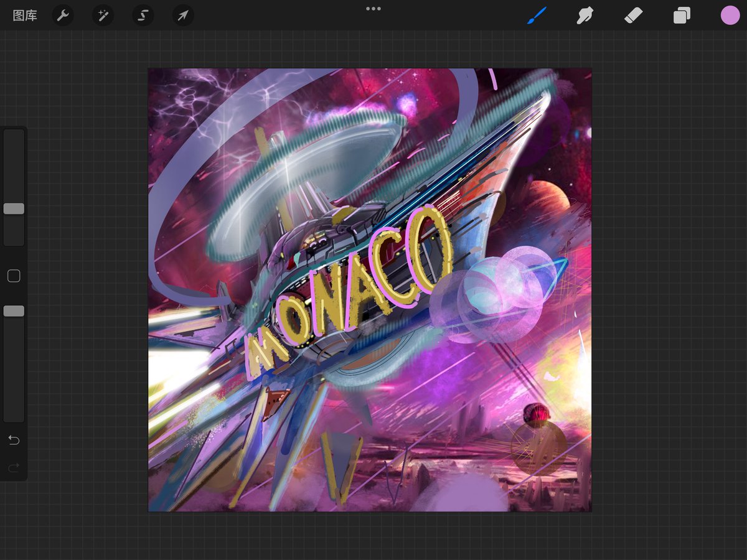
Task: Tap the Redo arrow
Action: [14, 467]
